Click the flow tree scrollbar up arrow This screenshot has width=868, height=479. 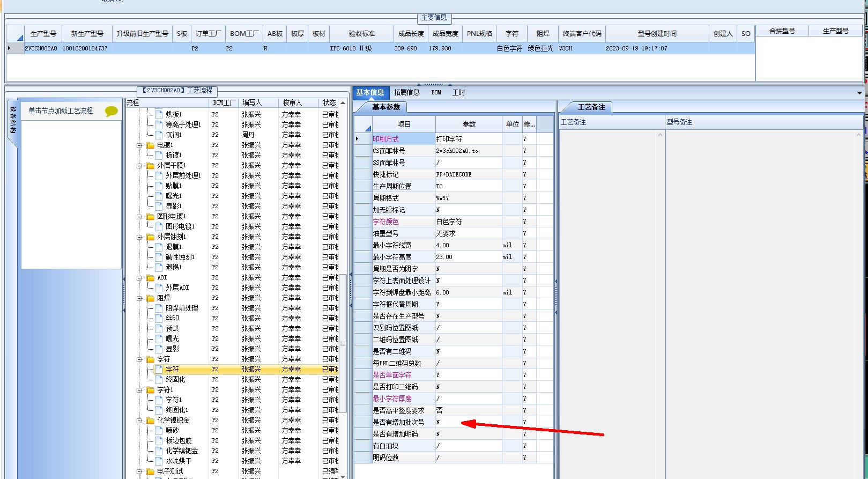pyautogui.click(x=343, y=102)
